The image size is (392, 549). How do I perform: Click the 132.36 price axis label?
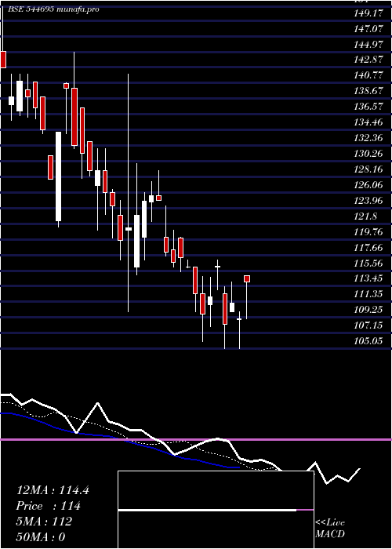pyautogui.click(x=368, y=137)
